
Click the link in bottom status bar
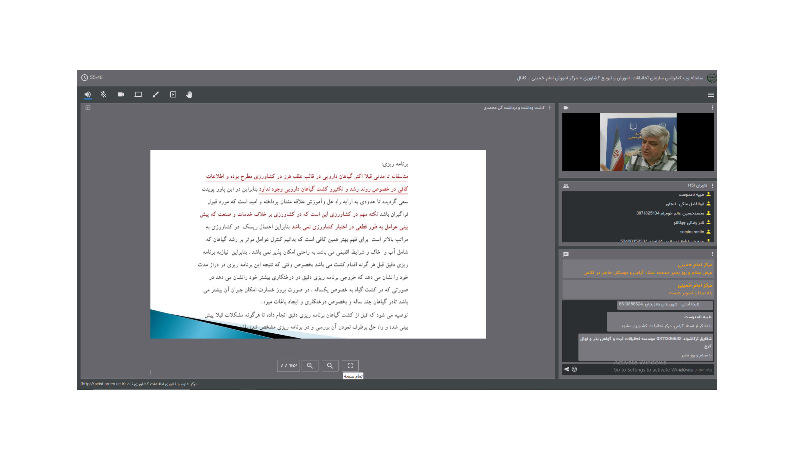pos(139,384)
